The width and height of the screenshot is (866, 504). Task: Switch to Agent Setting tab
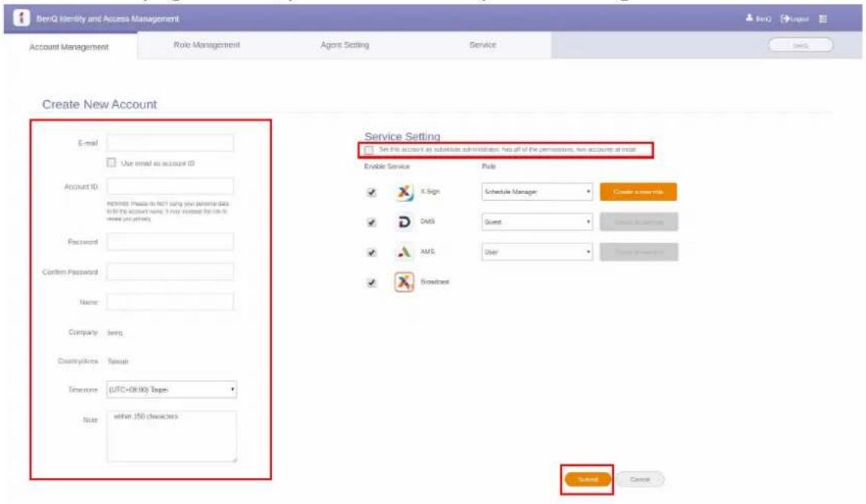coord(344,45)
